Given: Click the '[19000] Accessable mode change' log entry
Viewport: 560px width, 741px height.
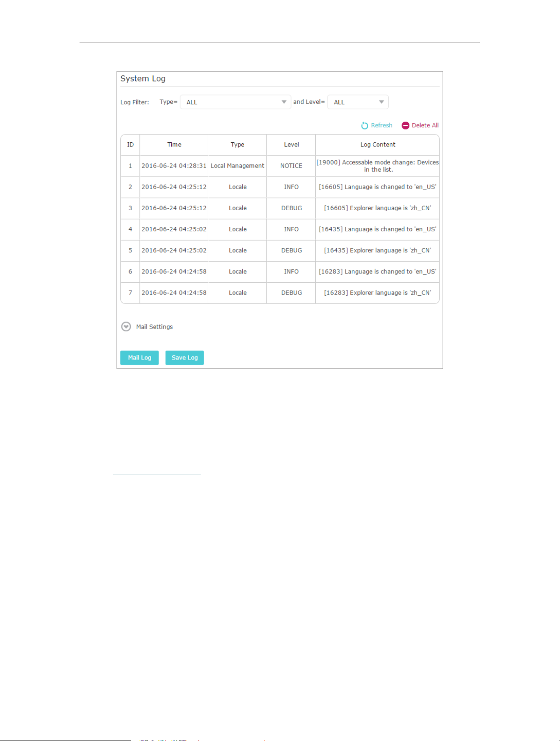Looking at the screenshot, I should 378,166.
